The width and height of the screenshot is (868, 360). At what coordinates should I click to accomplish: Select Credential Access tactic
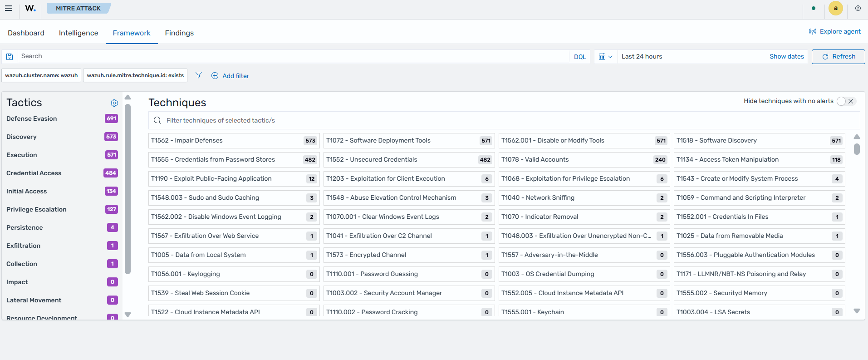coord(62,173)
